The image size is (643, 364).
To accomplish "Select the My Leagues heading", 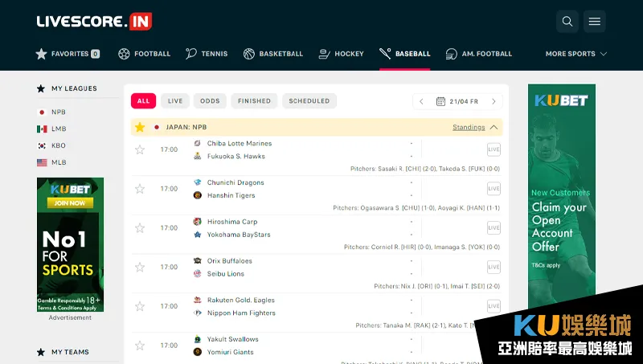I will point(74,88).
